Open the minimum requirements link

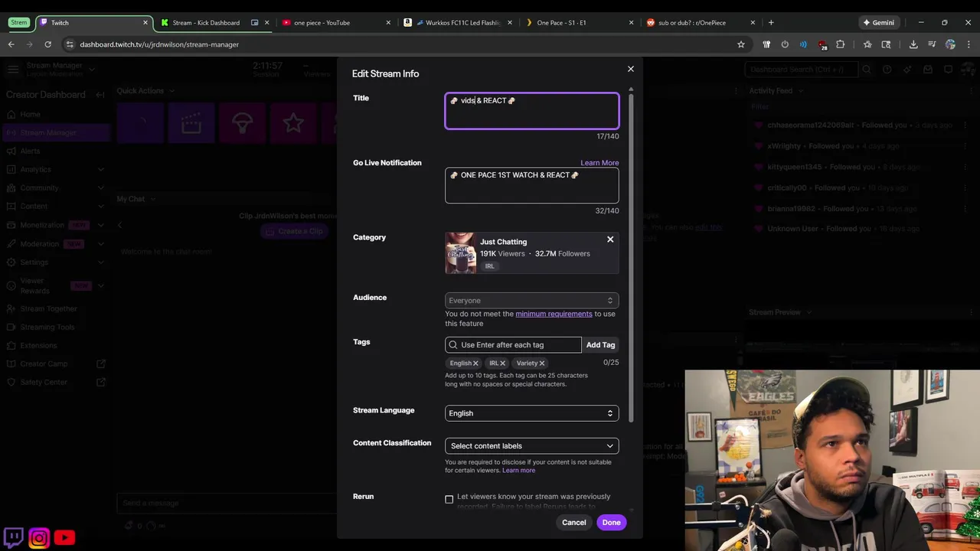[554, 314]
